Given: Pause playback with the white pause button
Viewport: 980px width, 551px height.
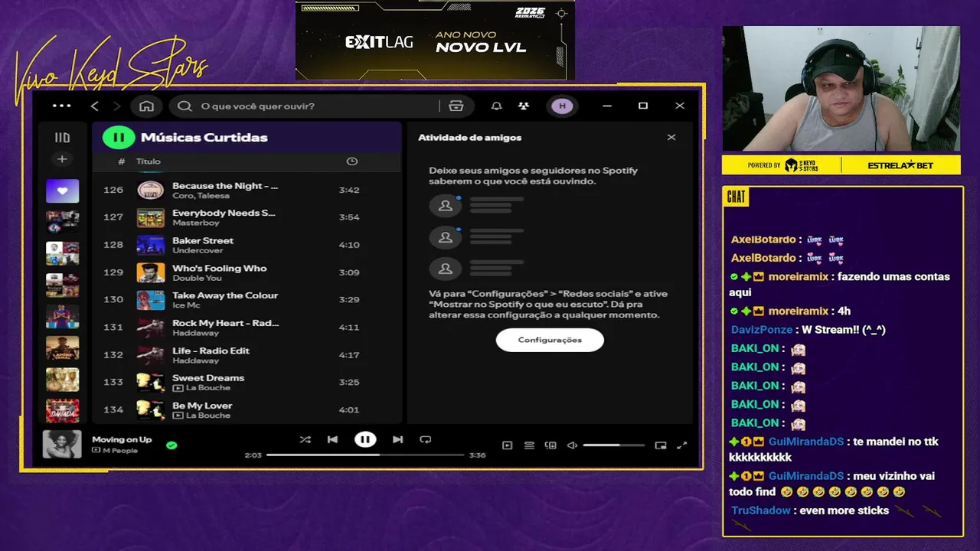Looking at the screenshot, I should pos(365,439).
